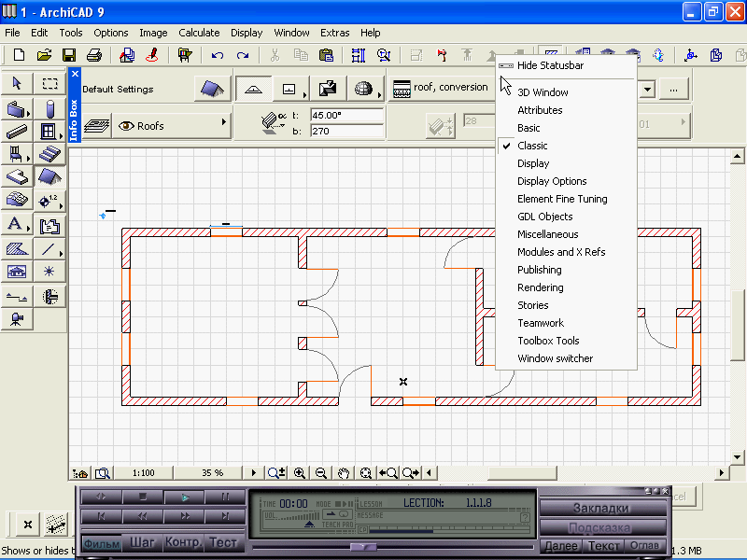Click the Подсказка button
This screenshot has width=747, height=560.
[601, 528]
